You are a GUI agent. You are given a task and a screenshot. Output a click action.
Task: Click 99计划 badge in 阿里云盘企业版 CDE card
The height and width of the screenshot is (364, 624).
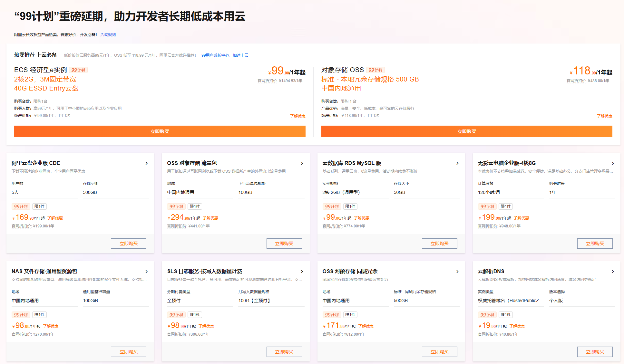coord(21,206)
